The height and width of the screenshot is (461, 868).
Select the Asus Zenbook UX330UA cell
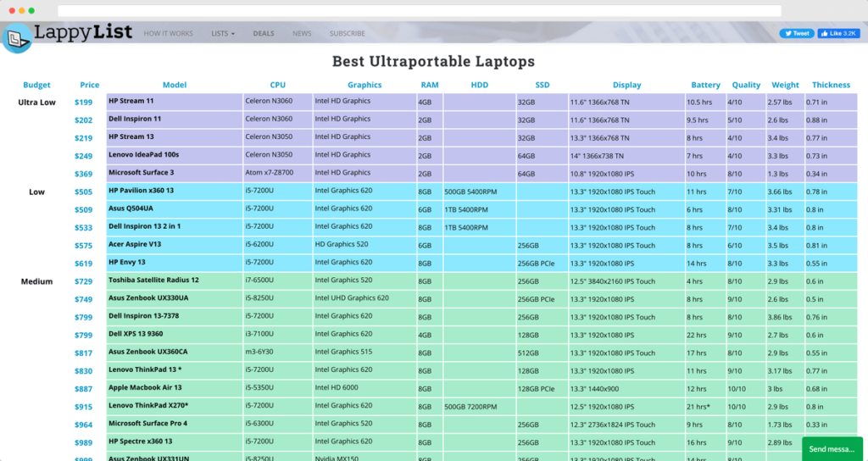(175, 299)
